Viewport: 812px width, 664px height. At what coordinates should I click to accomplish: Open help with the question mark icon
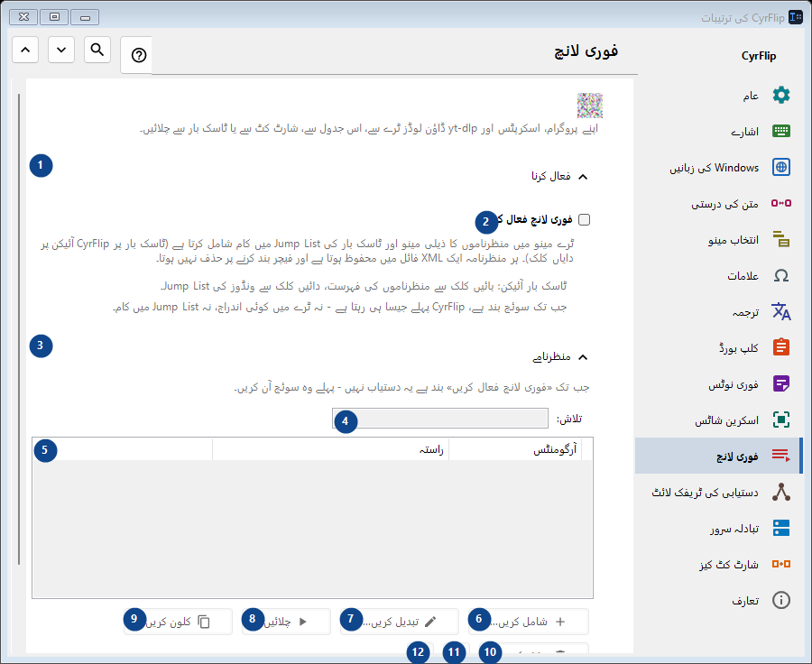138,55
